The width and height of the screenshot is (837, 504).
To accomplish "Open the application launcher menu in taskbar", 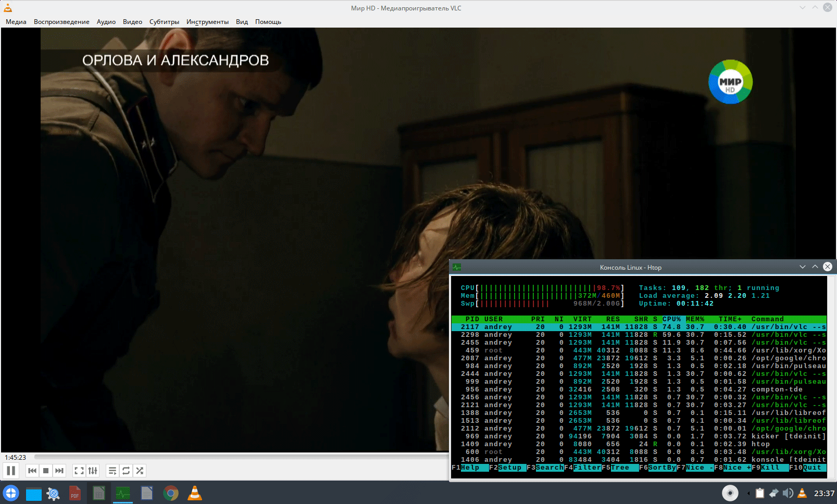I will [x=11, y=493].
